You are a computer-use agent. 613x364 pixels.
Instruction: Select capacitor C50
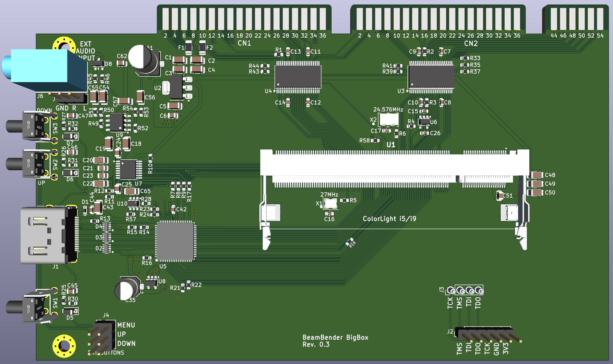pyautogui.click(x=535, y=192)
